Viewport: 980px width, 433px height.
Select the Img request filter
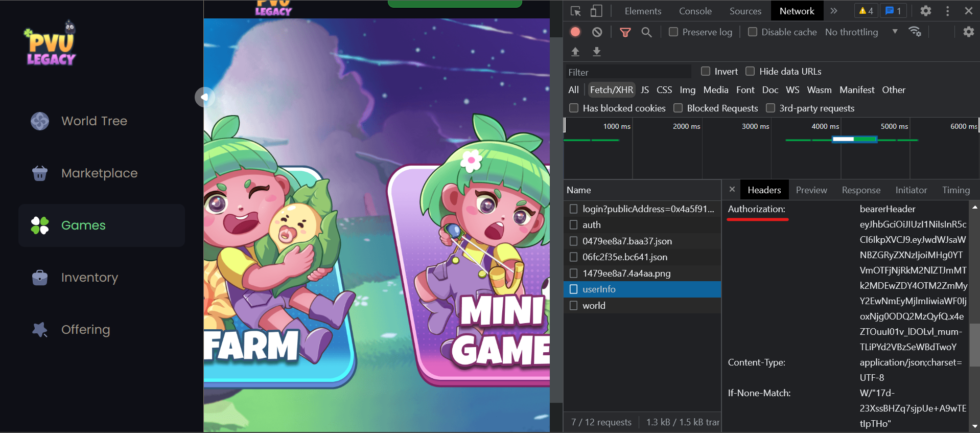688,90
